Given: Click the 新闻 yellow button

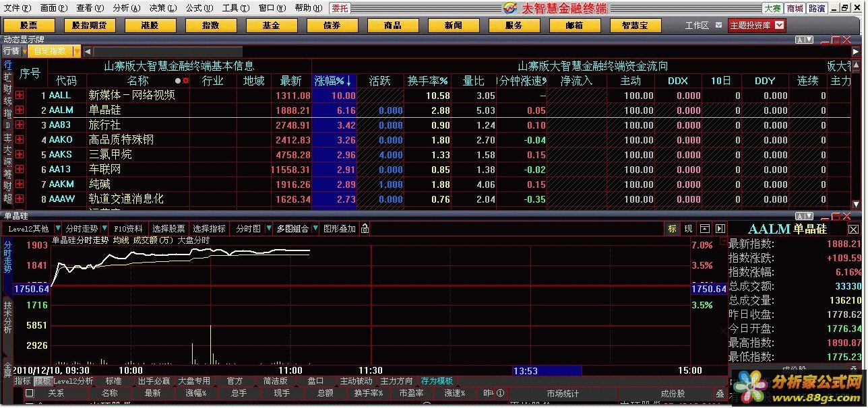Looking at the screenshot, I should tap(454, 26).
